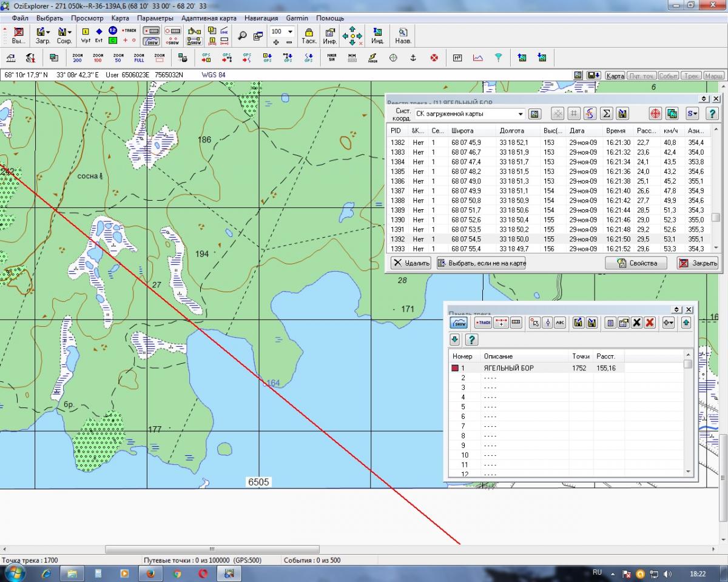The height and width of the screenshot is (582, 728).
Task: Click the ZOOM FULL toolbar icon
Action: (x=139, y=58)
